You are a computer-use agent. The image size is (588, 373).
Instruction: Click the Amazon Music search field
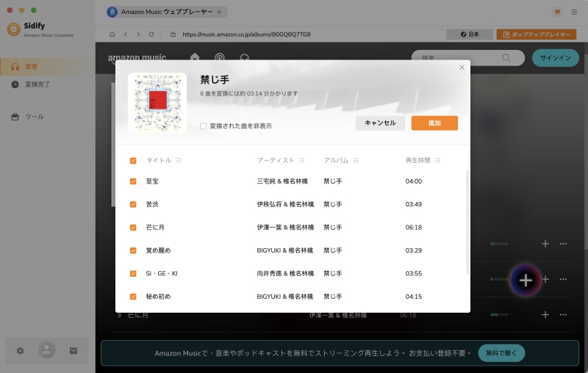tap(468, 58)
